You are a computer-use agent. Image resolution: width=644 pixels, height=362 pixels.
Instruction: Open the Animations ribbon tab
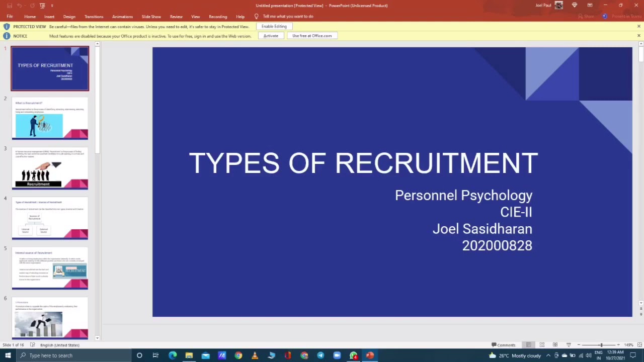pos(122,17)
